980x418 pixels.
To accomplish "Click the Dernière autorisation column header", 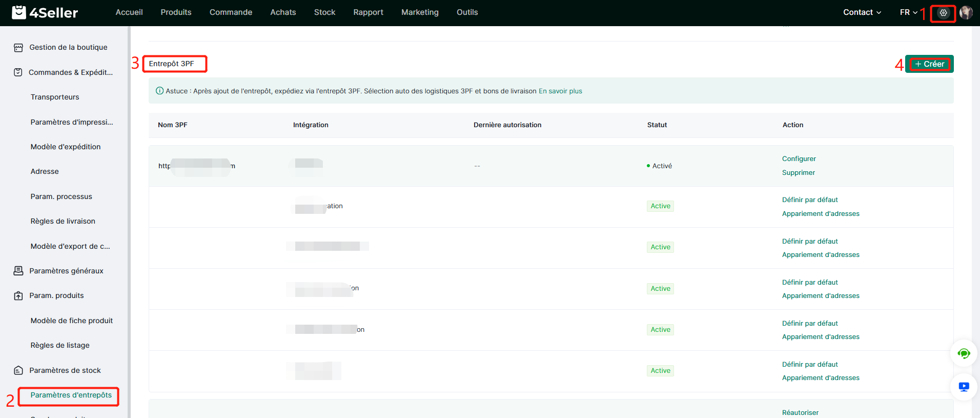I will (507, 125).
